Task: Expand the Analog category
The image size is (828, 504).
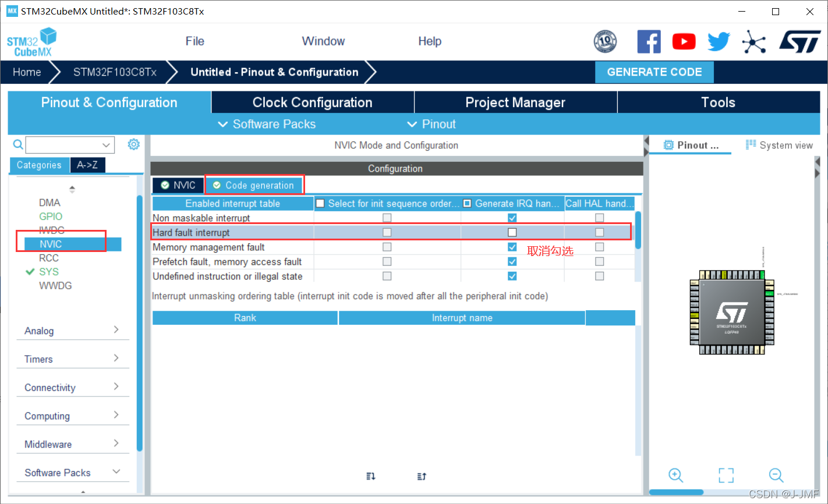Action: [72, 331]
